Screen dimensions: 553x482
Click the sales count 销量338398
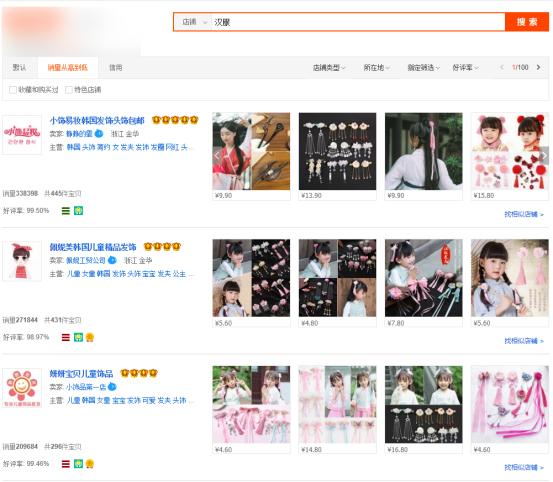tap(20, 194)
